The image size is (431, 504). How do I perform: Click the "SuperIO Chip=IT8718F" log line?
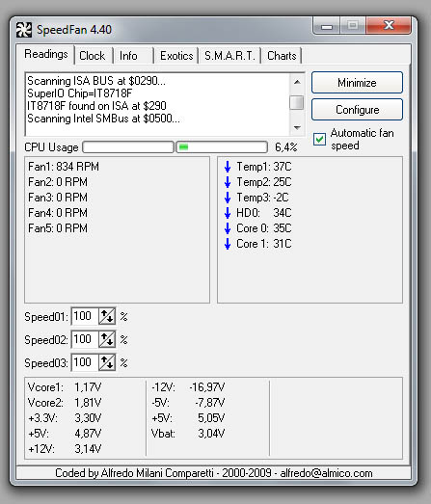[x=79, y=93]
